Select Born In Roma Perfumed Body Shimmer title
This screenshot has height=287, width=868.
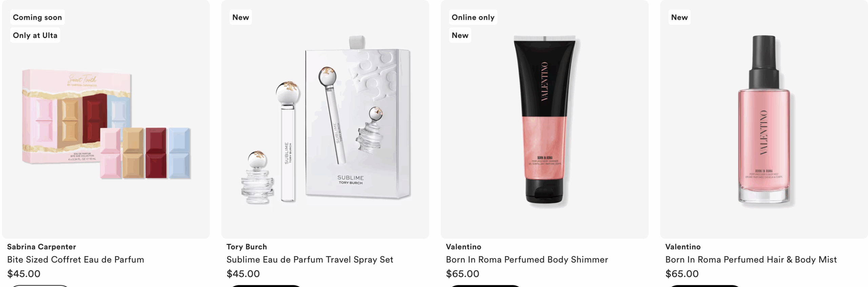pyautogui.click(x=527, y=260)
